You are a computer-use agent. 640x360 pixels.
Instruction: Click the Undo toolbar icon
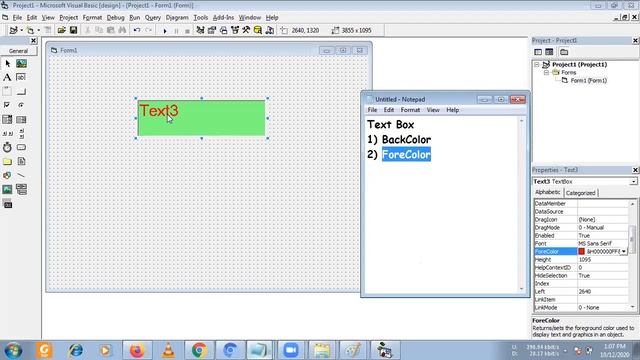point(137,30)
